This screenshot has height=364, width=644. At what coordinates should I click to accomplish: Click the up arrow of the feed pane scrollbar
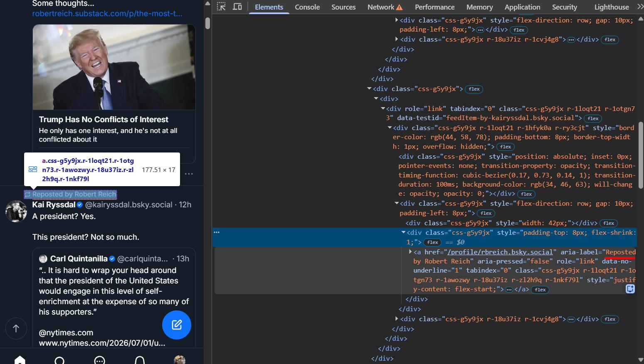pyautogui.click(x=207, y=3)
